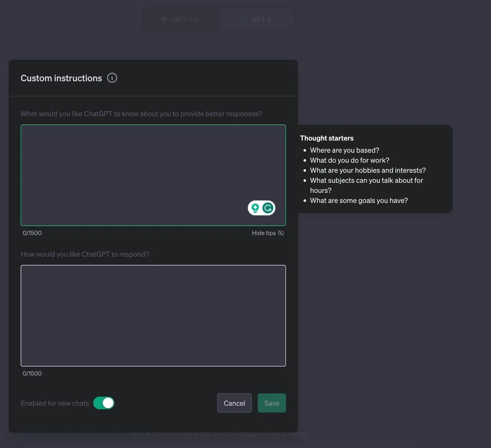The width and height of the screenshot is (491, 448).
Task: Focus the 'know about you' text box
Action: click(x=153, y=175)
